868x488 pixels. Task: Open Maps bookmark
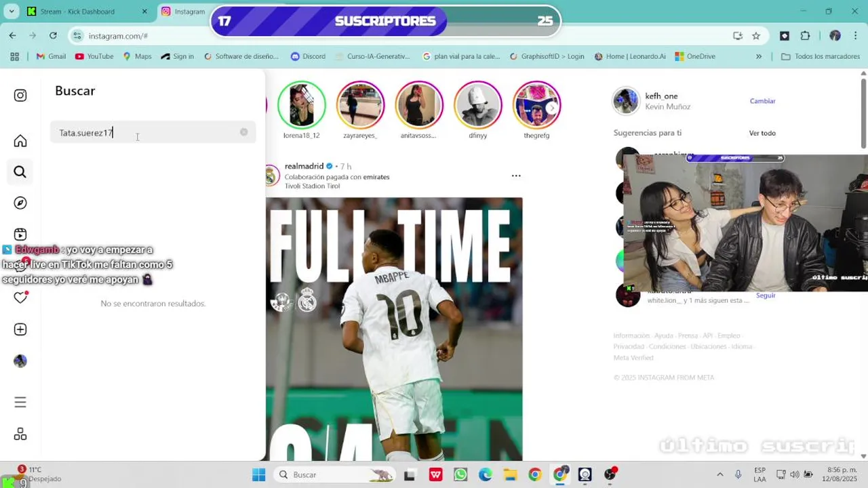pos(137,56)
